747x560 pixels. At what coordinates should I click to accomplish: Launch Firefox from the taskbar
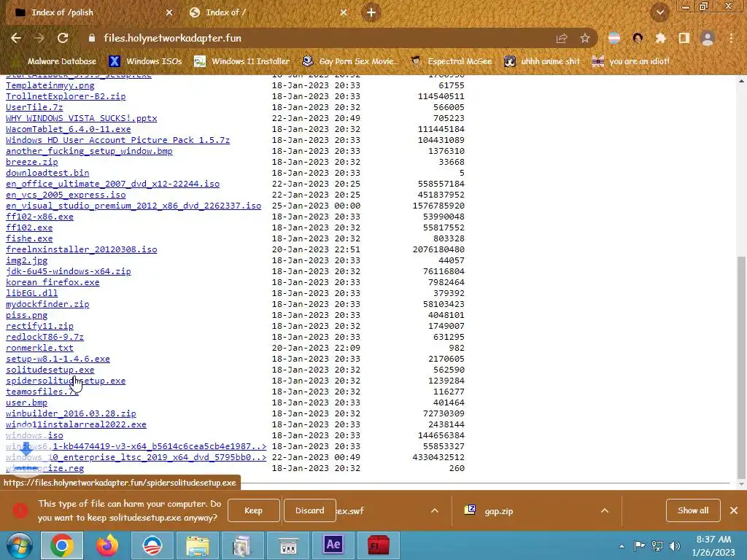[107, 545]
